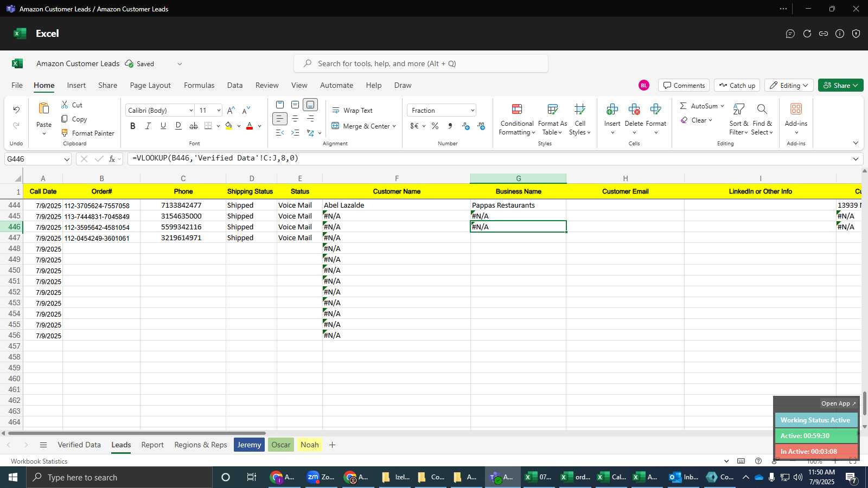Click the Undo arrow icon

tap(16, 110)
